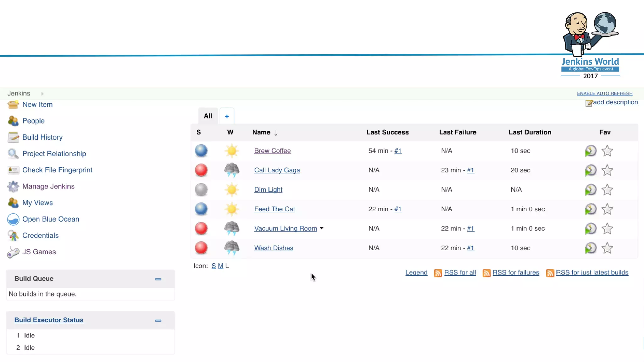
Task: Select the All view tab
Action: 208,116
